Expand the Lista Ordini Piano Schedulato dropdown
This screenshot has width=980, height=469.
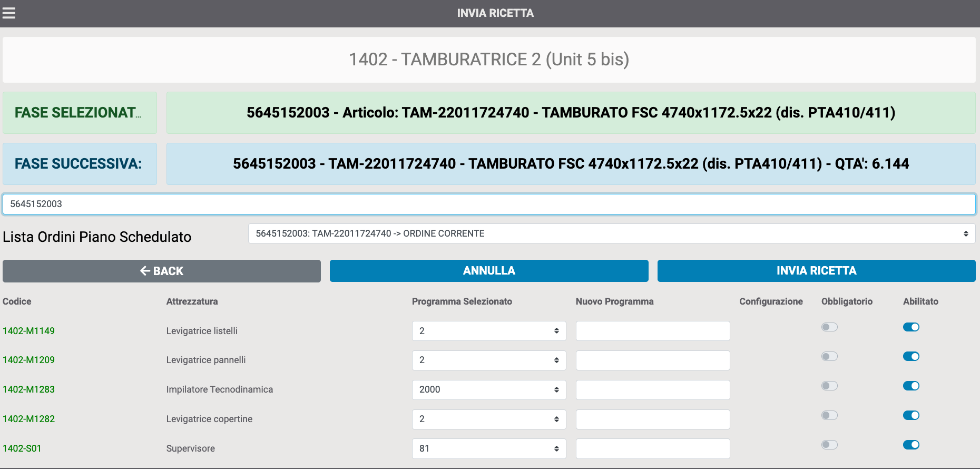611,233
